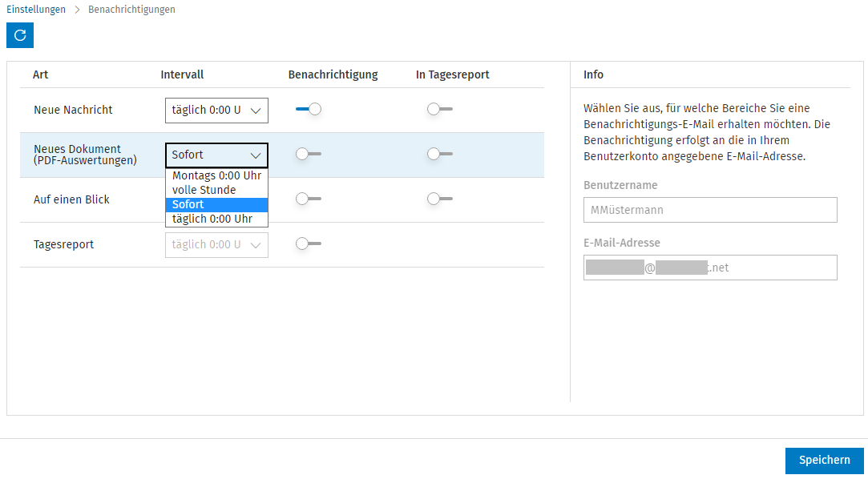
Task: Click the 'In Tagesreport' column header
Action: click(453, 74)
